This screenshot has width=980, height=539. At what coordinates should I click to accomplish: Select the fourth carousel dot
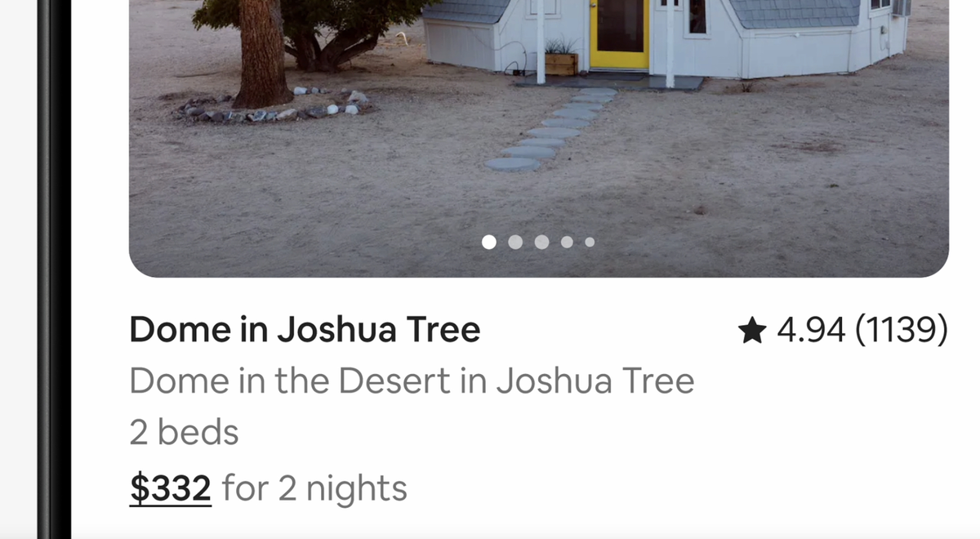[567, 242]
